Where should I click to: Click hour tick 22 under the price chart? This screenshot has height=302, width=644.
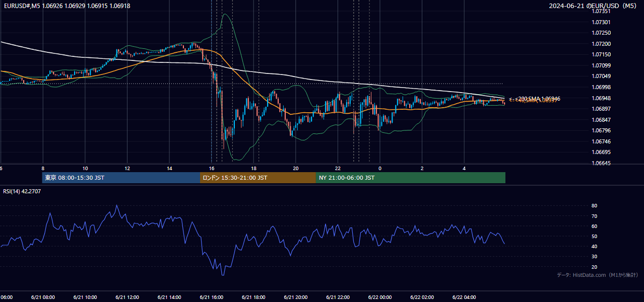click(x=338, y=168)
